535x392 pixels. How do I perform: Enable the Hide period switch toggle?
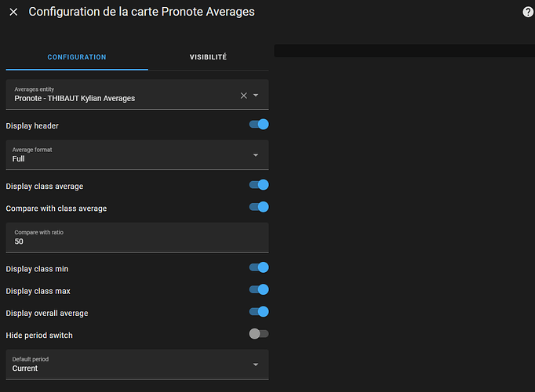(x=259, y=334)
